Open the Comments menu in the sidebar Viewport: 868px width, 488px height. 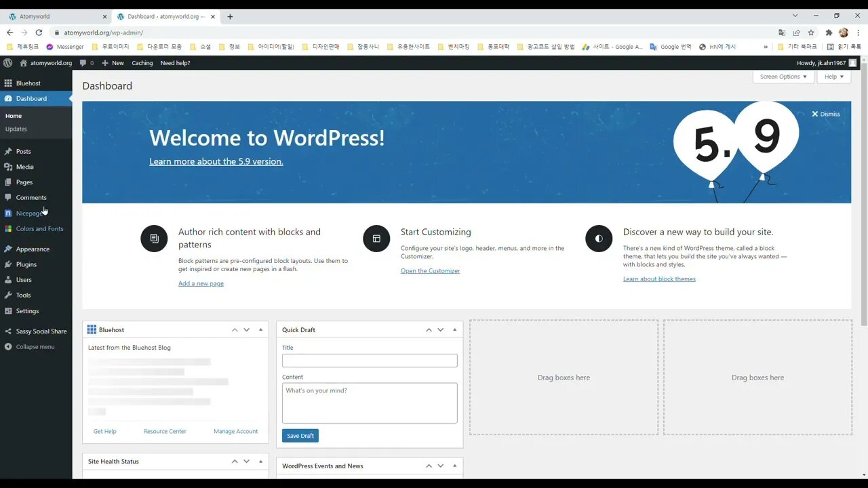[36, 198]
